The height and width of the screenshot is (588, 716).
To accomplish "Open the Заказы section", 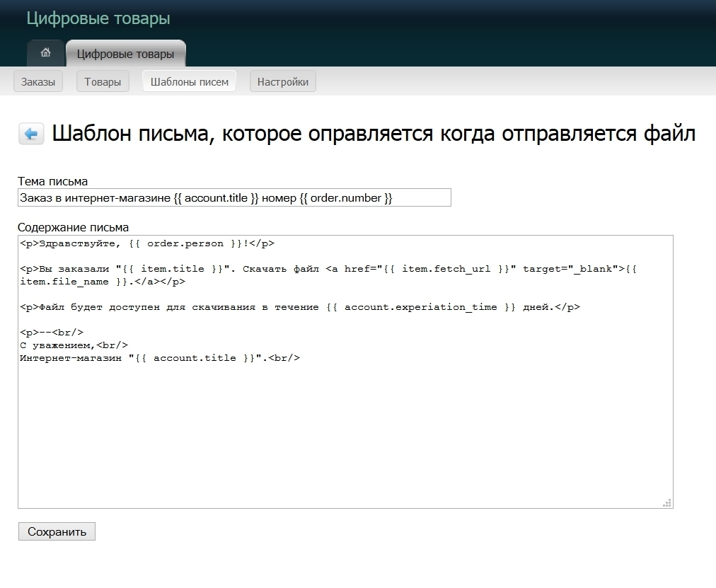I will click(x=38, y=82).
